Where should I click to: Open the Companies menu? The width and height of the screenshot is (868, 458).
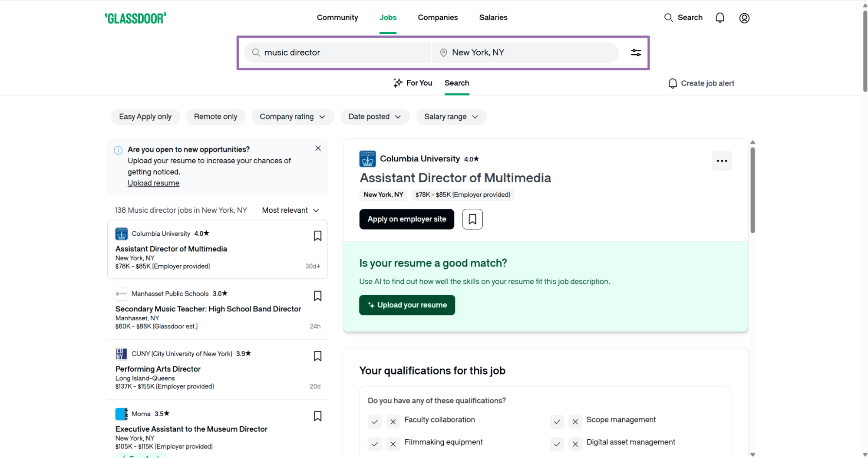(438, 17)
